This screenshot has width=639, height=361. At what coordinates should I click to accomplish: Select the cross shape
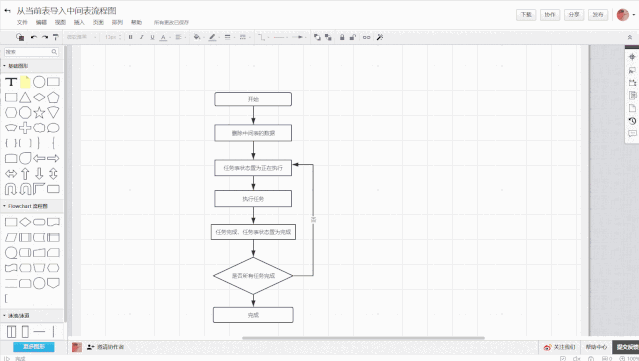coord(25,128)
